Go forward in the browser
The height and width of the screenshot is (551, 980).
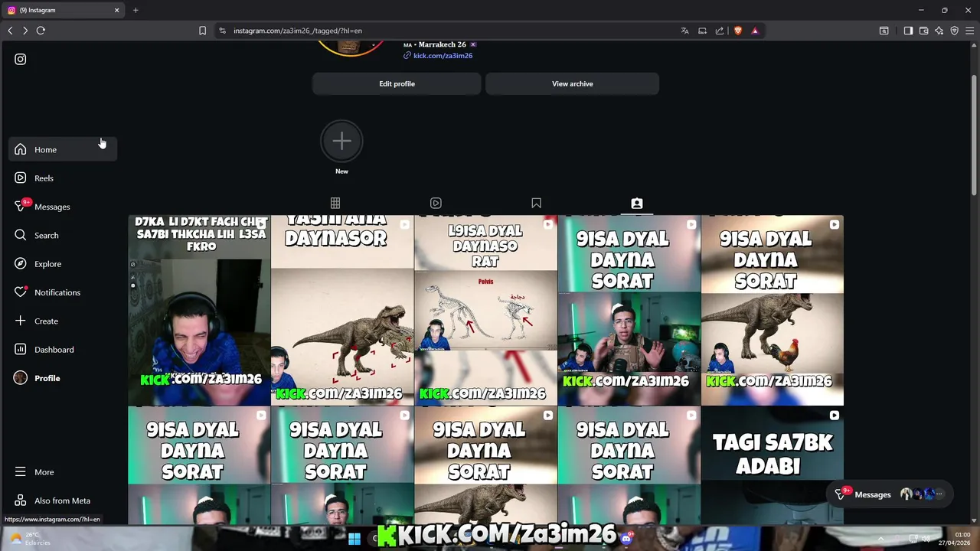click(25, 31)
